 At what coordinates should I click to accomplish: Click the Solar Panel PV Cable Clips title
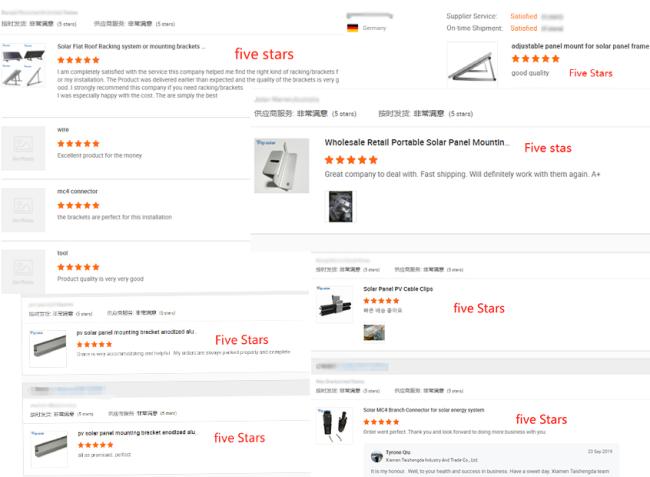click(x=398, y=289)
